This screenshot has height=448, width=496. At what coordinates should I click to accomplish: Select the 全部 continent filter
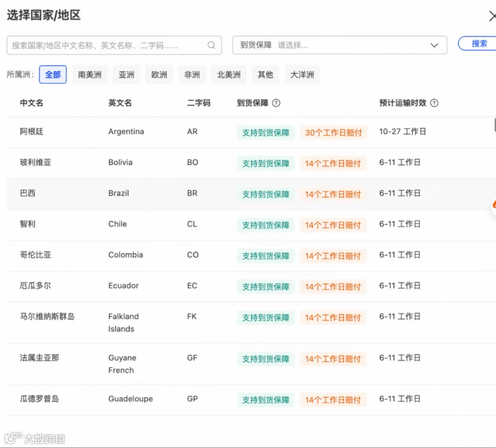click(53, 75)
